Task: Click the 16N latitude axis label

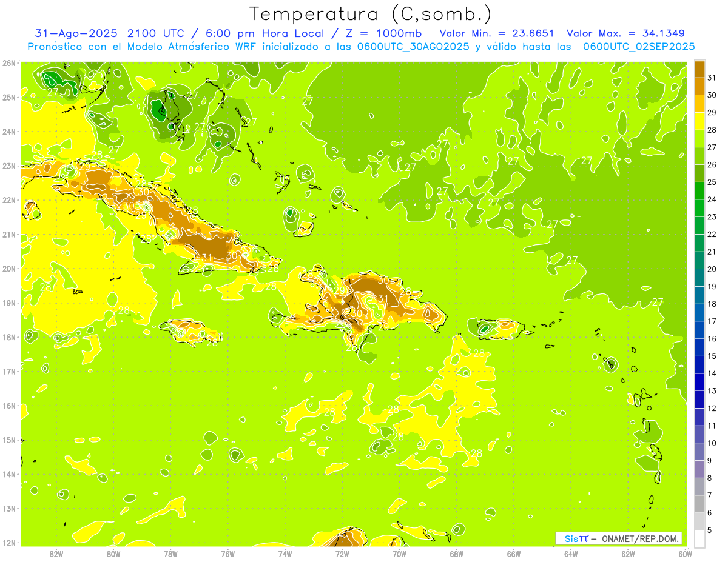Action: pyautogui.click(x=8, y=406)
